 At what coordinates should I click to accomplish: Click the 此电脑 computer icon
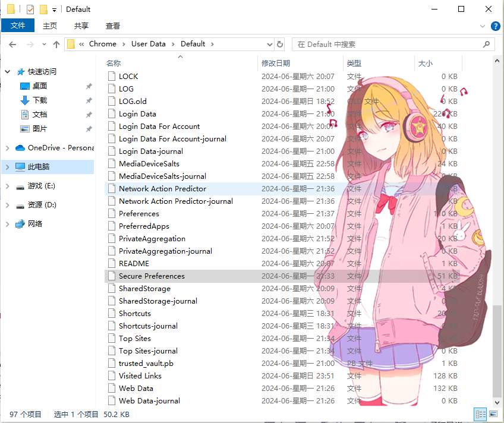coord(20,167)
